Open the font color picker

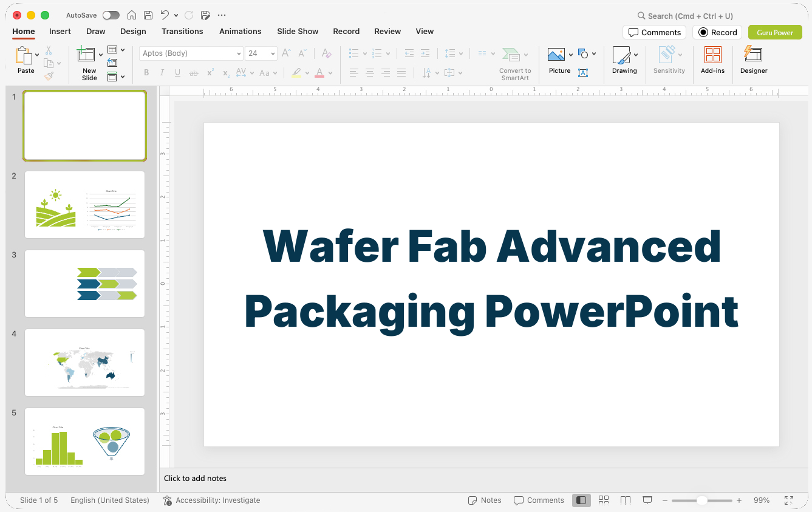(330, 73)
